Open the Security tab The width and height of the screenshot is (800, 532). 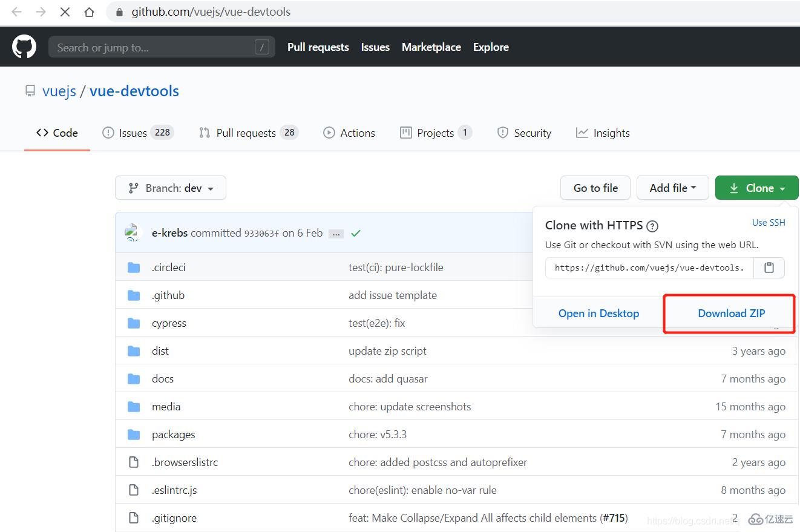tap(524, 133)
